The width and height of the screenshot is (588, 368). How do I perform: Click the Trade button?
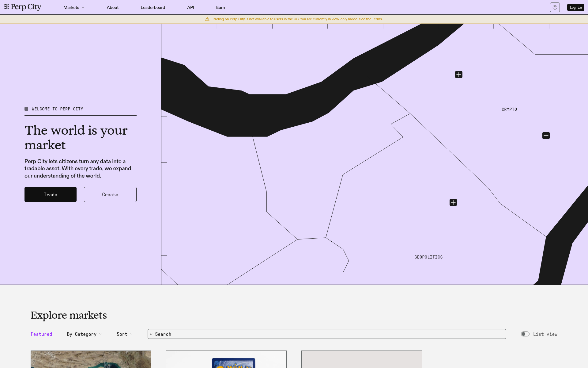point(51,194)
